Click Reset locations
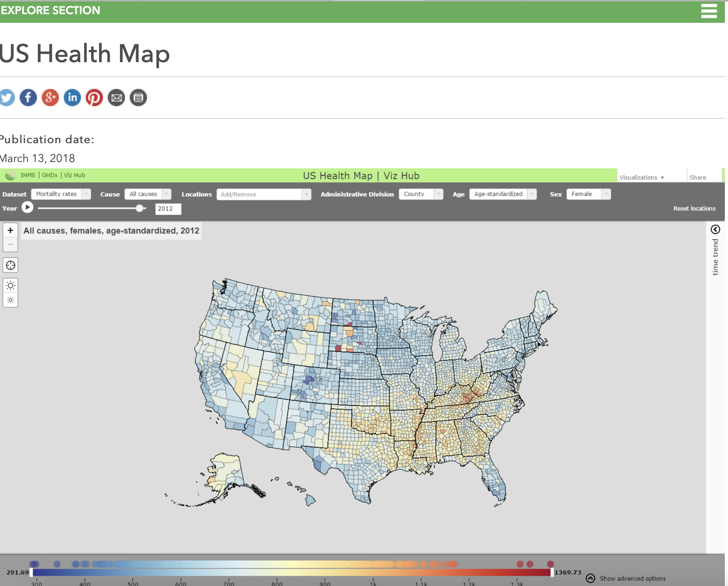This screenshot has height=586, width=728. pyautogui.click(x=695, y=208)
